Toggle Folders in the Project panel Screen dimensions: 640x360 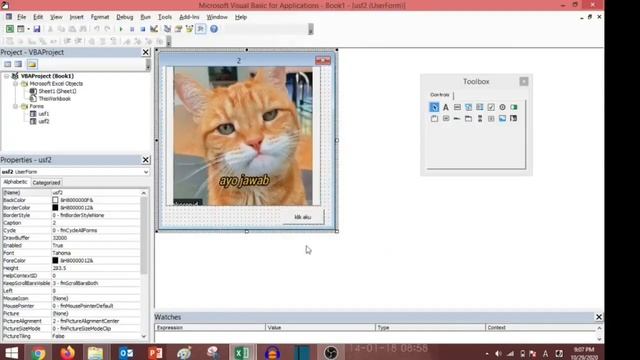(32, 64)
